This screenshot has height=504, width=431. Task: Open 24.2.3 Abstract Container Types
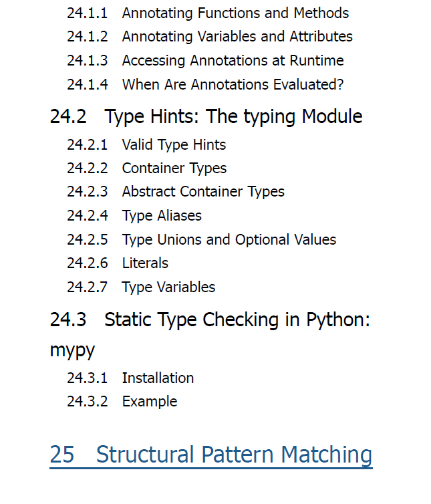point(176,192)
